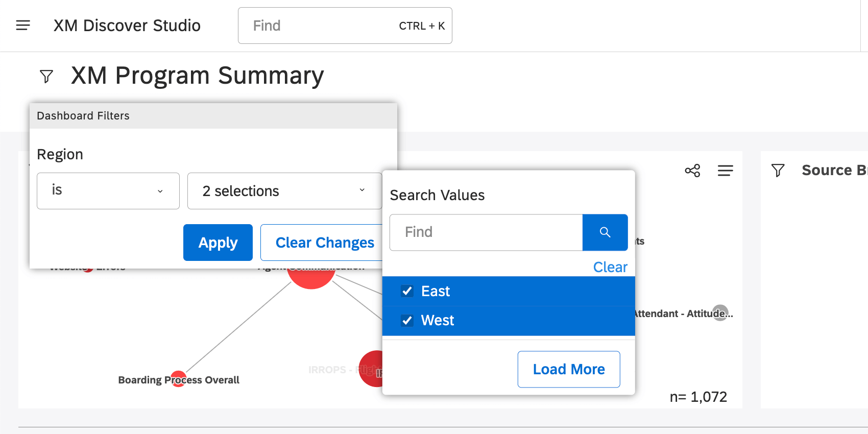This screenshot has width=868, height=434.
Task: Uncheck the West checkbox
Action: coord(407,321)
